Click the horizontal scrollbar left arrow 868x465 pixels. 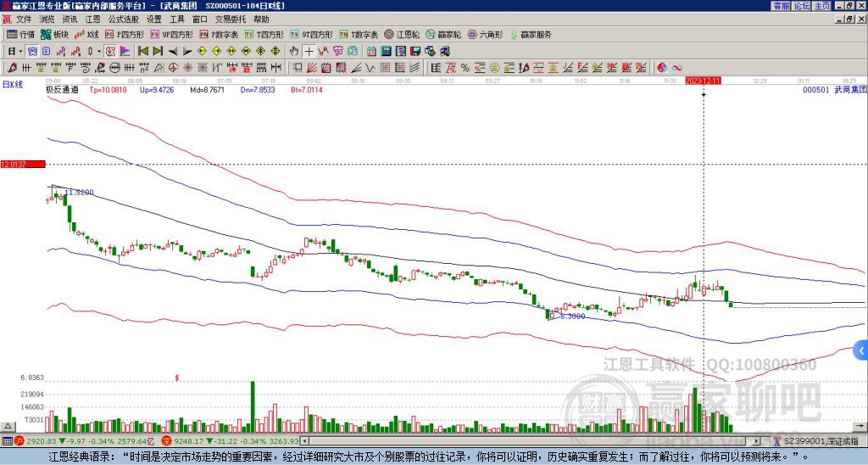pos(304,441)
